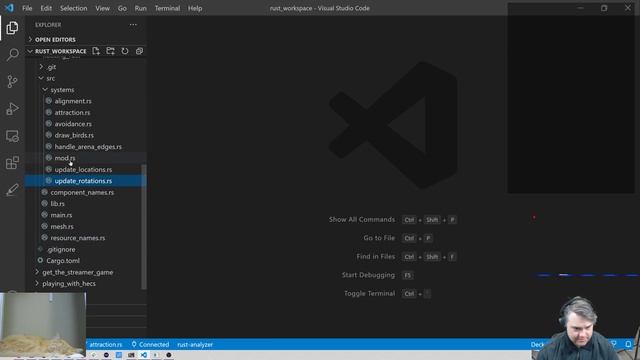640x360 pixels.
Task: Click the VS Code logo in the title bar
Action: 9,8
